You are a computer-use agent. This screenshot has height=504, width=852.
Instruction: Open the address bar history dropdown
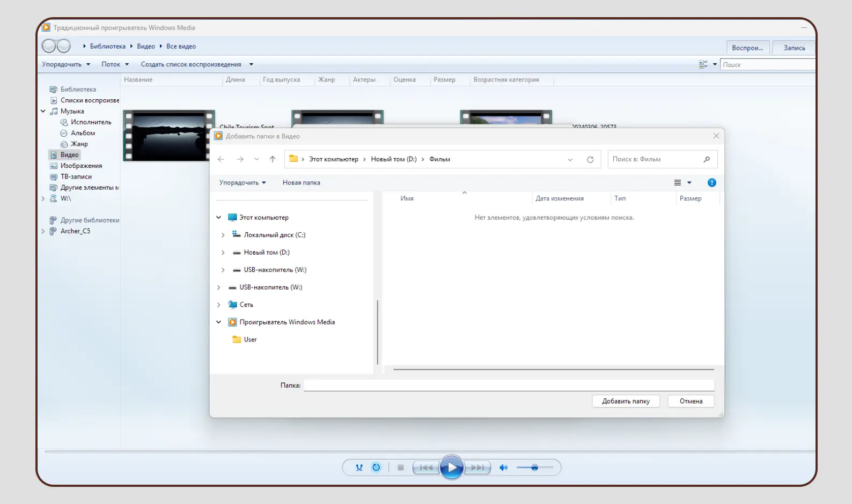click(570, 160)
